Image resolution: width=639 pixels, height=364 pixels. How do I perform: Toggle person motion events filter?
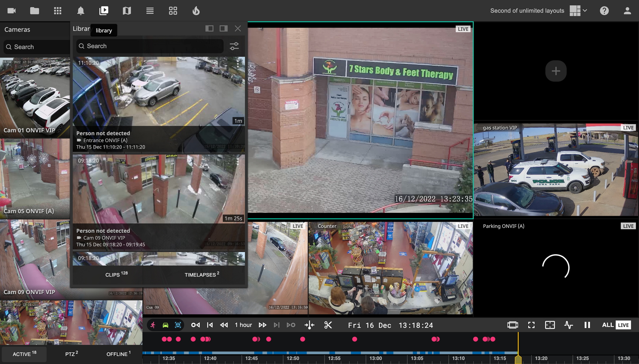tap(153, 325)
